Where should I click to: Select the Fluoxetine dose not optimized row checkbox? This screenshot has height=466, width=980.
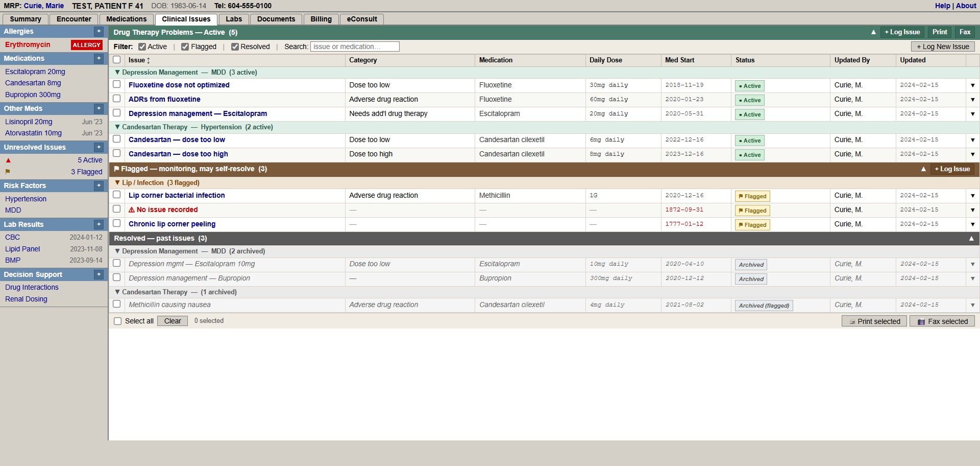tap(117, 85)
